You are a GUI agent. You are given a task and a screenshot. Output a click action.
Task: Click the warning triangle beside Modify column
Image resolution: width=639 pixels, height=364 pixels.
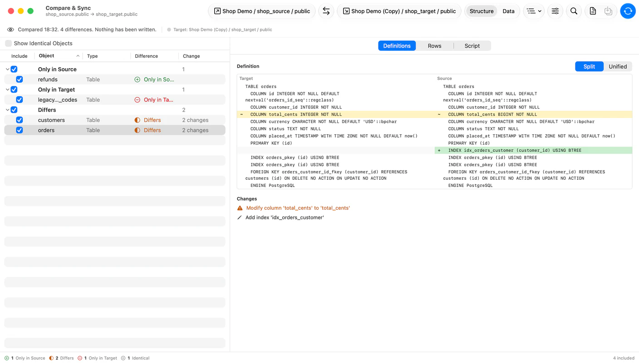(x=240, y=208)
